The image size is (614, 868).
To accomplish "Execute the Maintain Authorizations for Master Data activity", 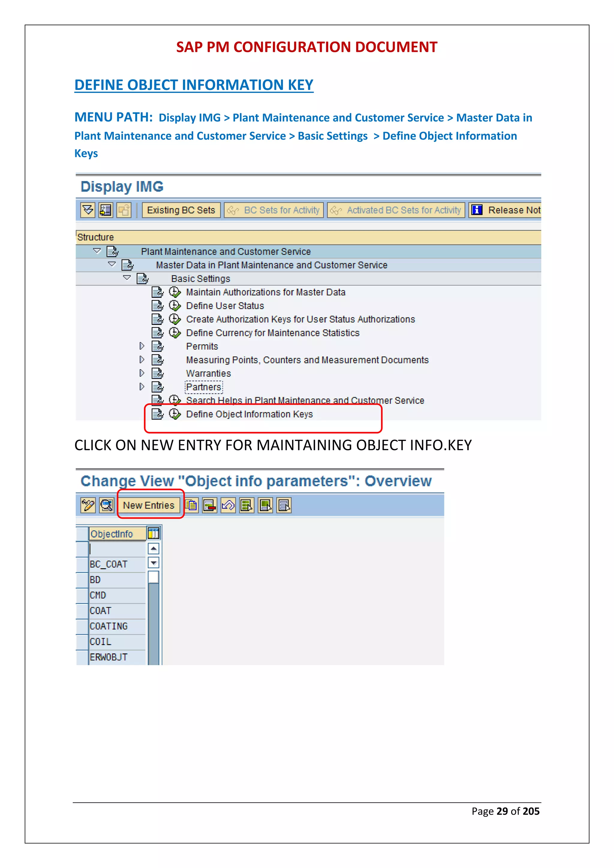I will [x=175, y=292].
